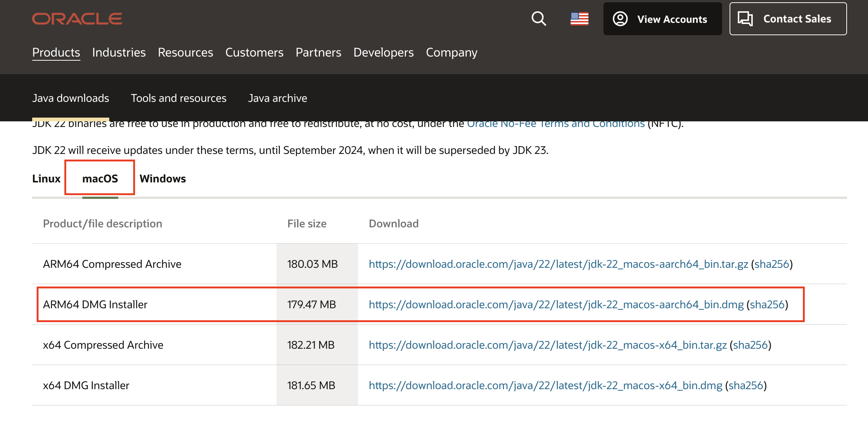The height and width of the screenshot is (424, 868).
Task: Select Tools and resources tab
Action: pyautogui.click(x=178, y=98)
